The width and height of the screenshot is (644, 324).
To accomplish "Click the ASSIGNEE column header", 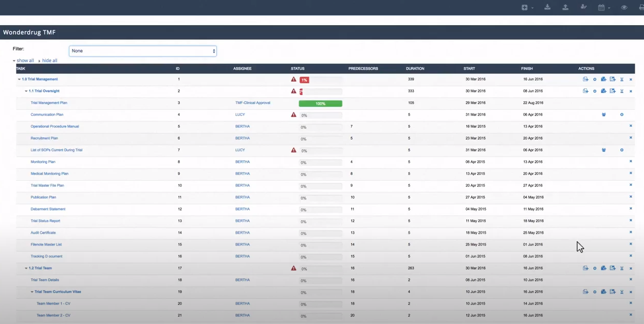I will tap(242, 68).
